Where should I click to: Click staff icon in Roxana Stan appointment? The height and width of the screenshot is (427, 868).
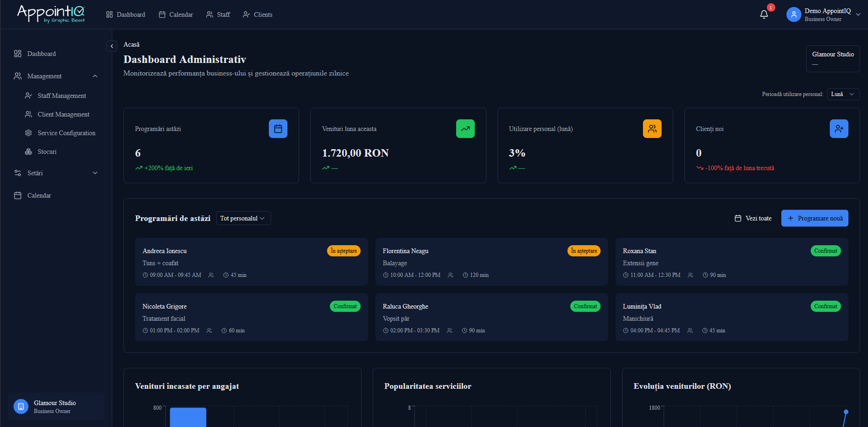point(690,275)
